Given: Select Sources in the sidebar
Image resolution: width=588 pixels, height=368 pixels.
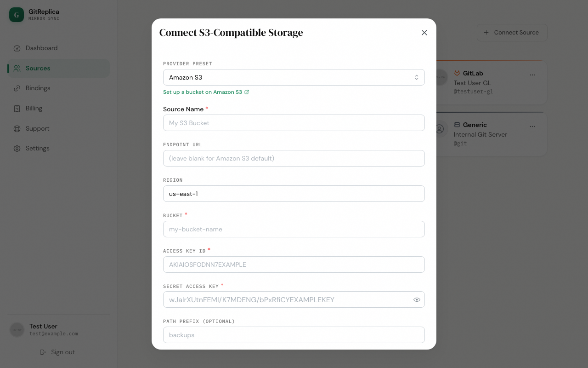Looking at the screenshot, I should point(58,68).
